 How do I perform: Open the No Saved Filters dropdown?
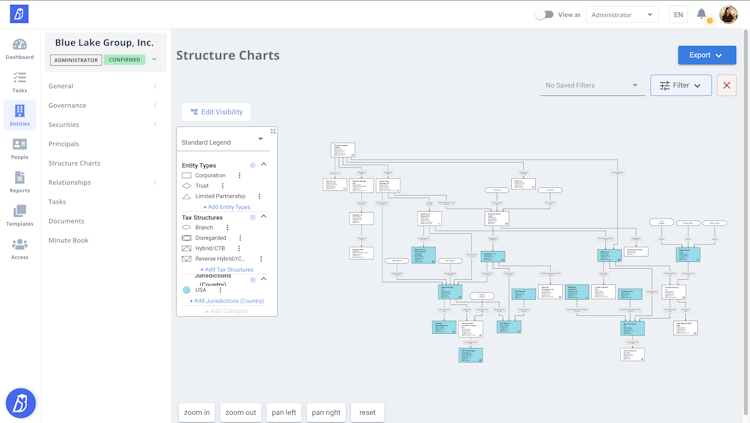[x=592, y=85]
